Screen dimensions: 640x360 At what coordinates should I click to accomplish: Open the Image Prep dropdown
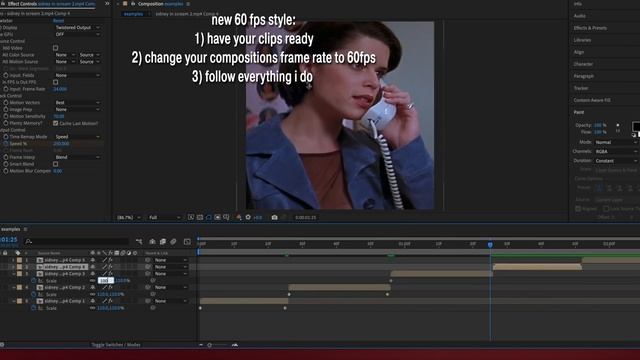(77, 109)
